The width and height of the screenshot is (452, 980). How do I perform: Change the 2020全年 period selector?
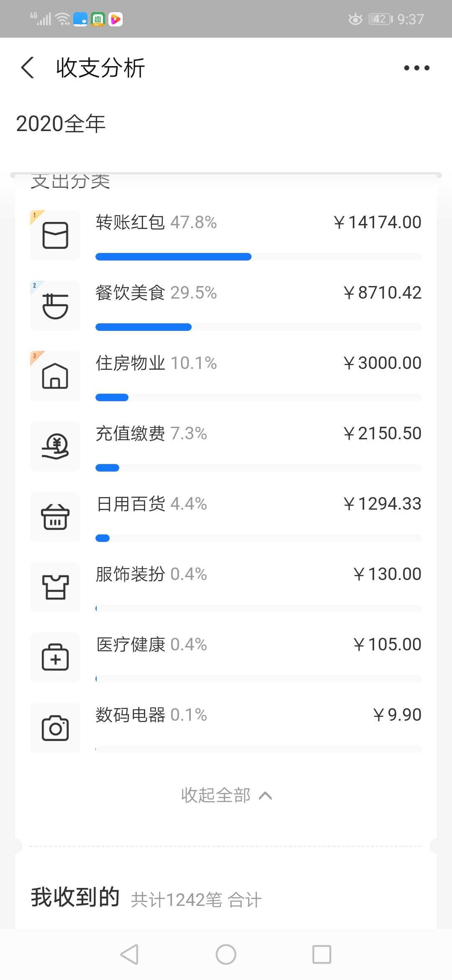click(x=61, y=124)
